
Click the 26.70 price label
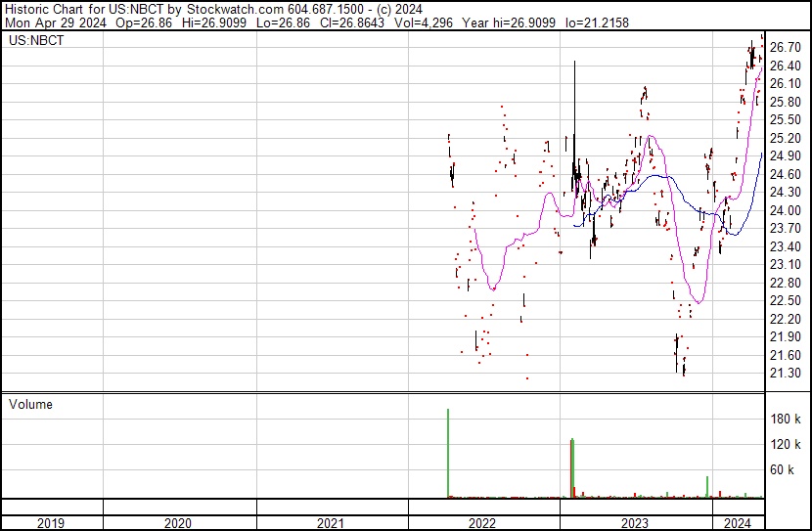tap(786, 48)
